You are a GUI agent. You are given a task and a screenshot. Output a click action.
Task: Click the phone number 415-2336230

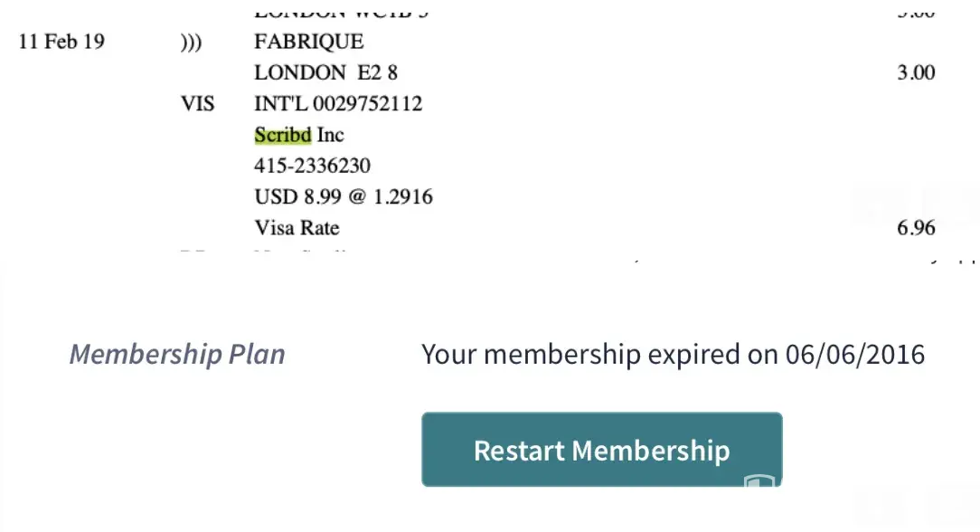[312, 166]
